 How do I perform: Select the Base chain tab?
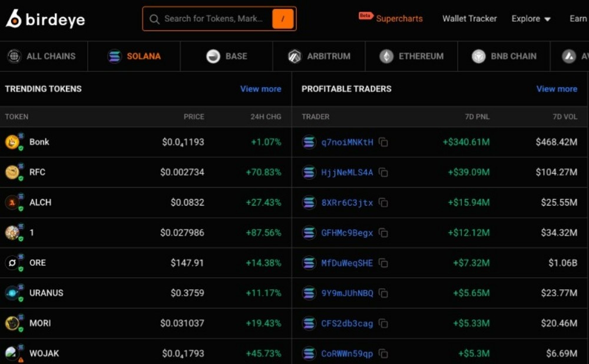226,57
